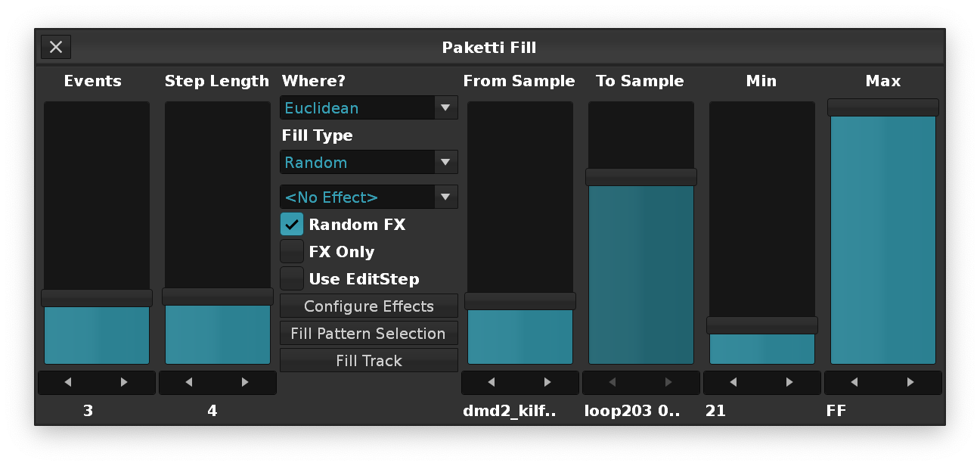Image resolution: width=980 pixels, height=466 pixels.
Task: Open the <No Effect> dropdown
Action: click(369, 197)
